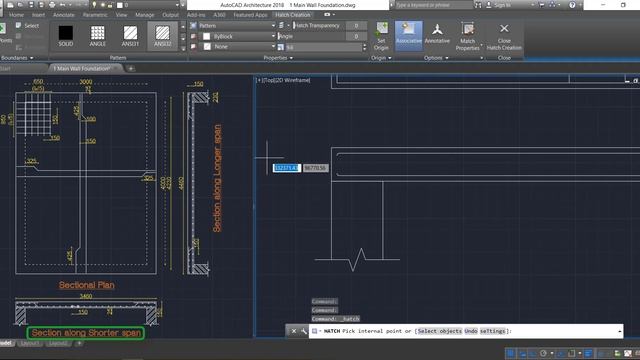Select the Hatch Creation ribbon tab
This screenshot has height=360, width=640.
point(293,15)
